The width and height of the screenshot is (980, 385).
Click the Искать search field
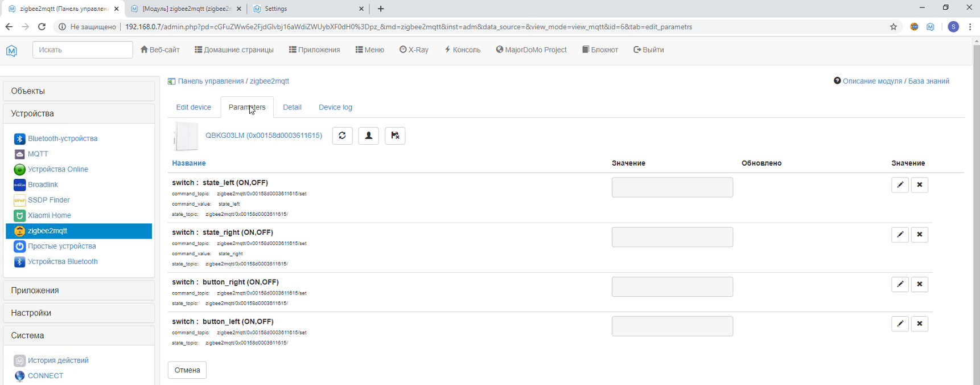pos(83,50)
